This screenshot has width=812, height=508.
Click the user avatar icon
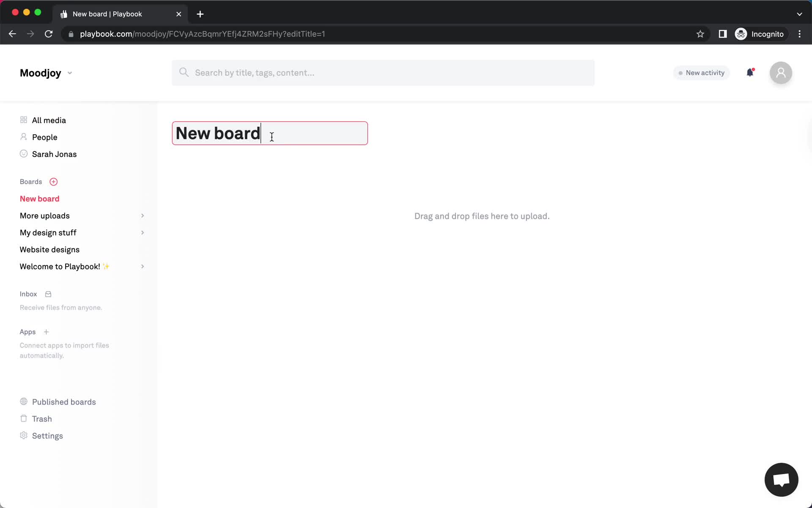(x=781, y=72)
